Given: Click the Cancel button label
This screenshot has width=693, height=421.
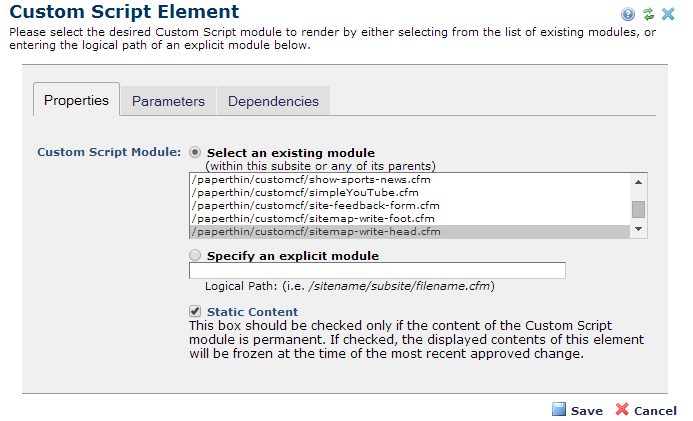Looking at the screenshot, I should tap(655, 411).
